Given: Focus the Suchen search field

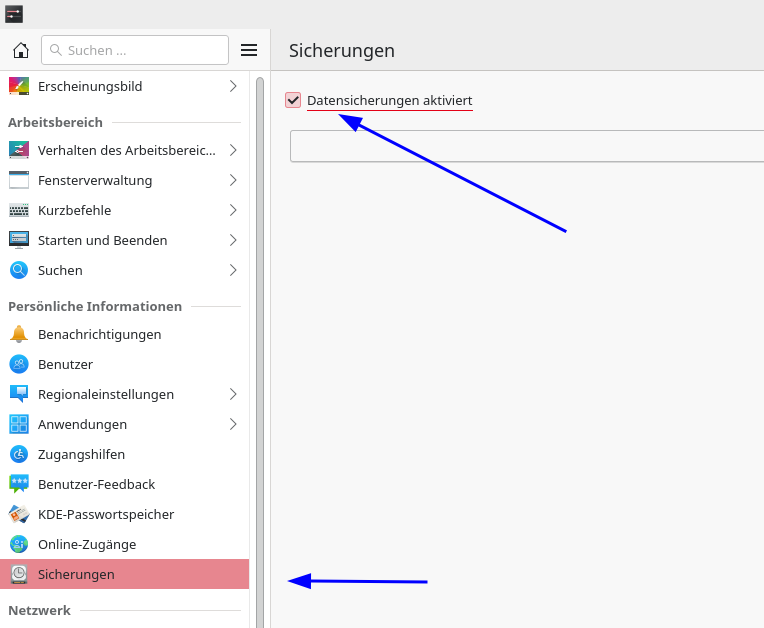Looking at the screenshot, I should pyautogui.click(x=135, y=50).
